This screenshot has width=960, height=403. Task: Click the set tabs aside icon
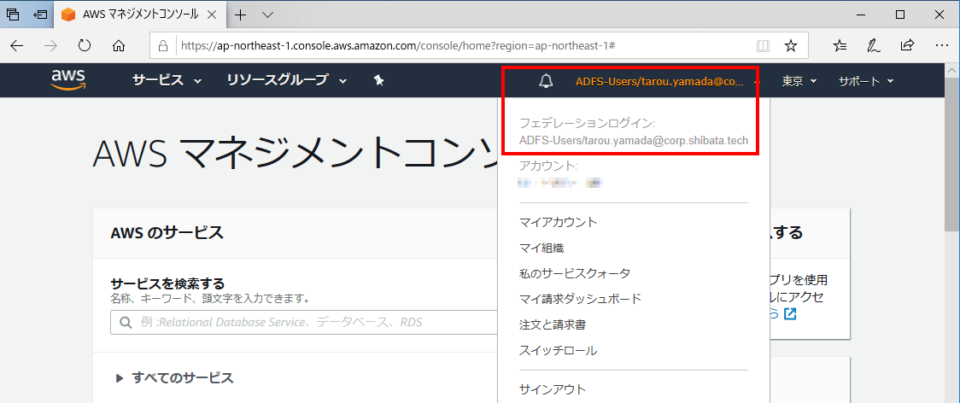tap(40, 15)
